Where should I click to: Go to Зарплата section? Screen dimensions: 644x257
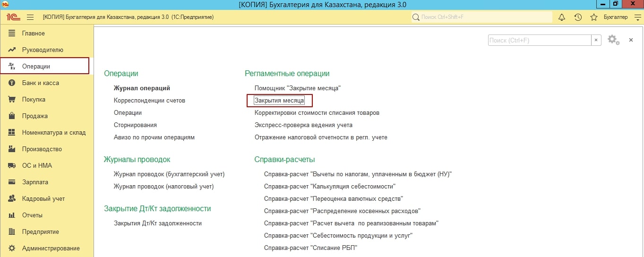click(35, 182)
